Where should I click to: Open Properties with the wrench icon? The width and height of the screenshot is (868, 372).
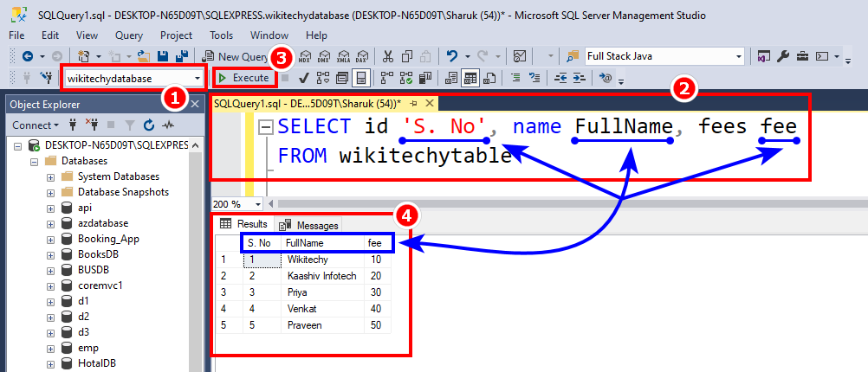pyautogui.click(x=783, y=56)
